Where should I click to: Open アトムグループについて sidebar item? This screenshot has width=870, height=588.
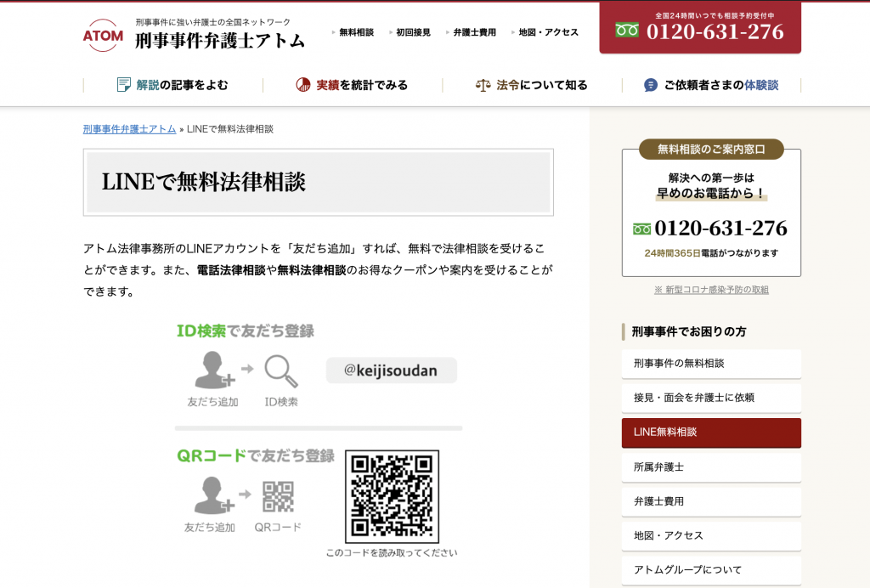point(711,570)
